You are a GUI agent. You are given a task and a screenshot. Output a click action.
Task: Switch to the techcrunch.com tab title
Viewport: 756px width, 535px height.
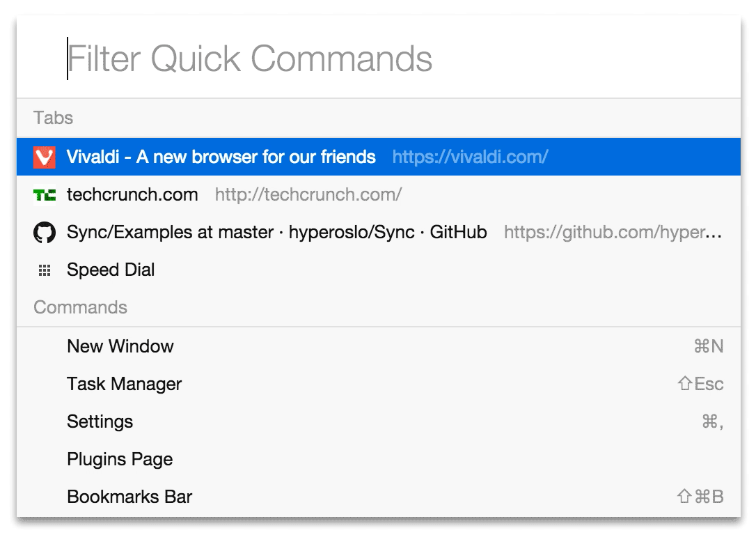coord(132,194)
